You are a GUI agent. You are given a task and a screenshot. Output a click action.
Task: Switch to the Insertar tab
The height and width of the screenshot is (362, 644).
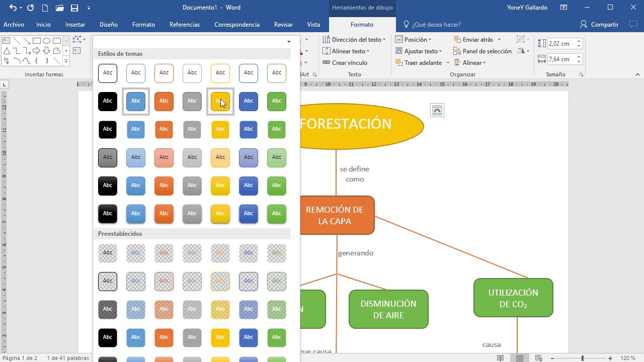pyautogui.click(x=75, y=24)
